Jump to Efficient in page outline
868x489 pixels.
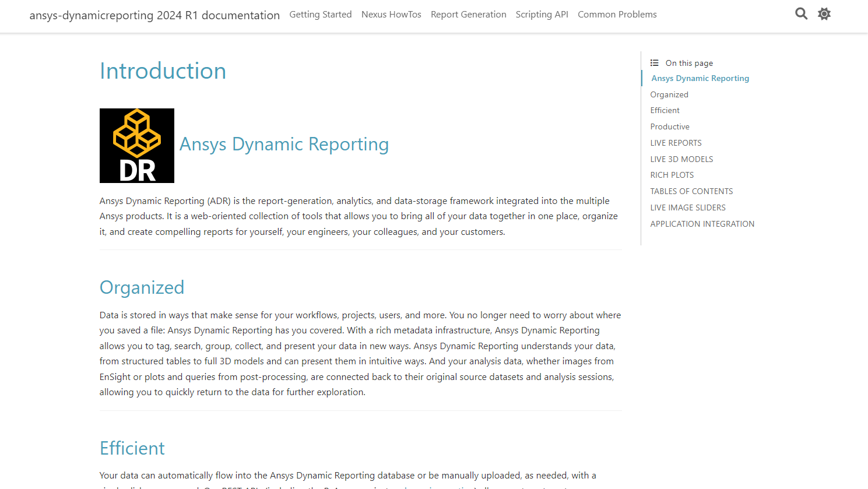point(665,110)
